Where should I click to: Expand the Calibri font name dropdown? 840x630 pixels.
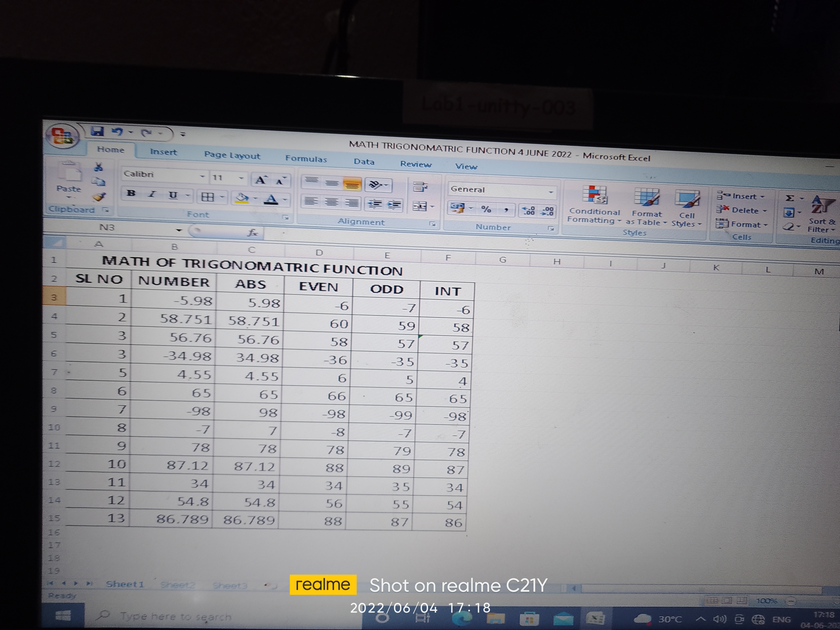coord(202,177)
